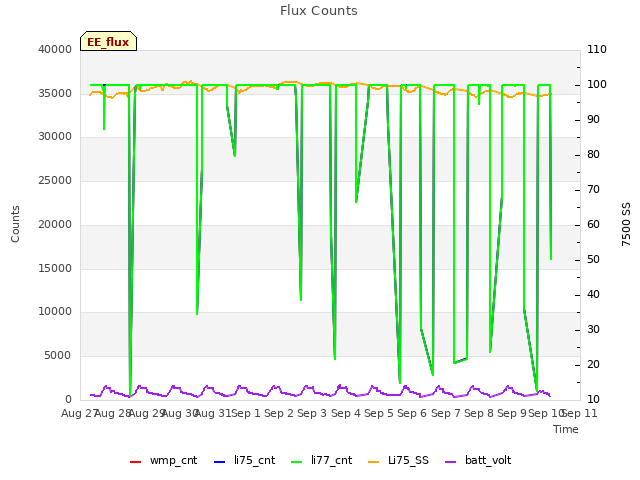Screen dimensions: 640x480
Task: Click the 30000 tick on left axis
Action: click(55, 137)
